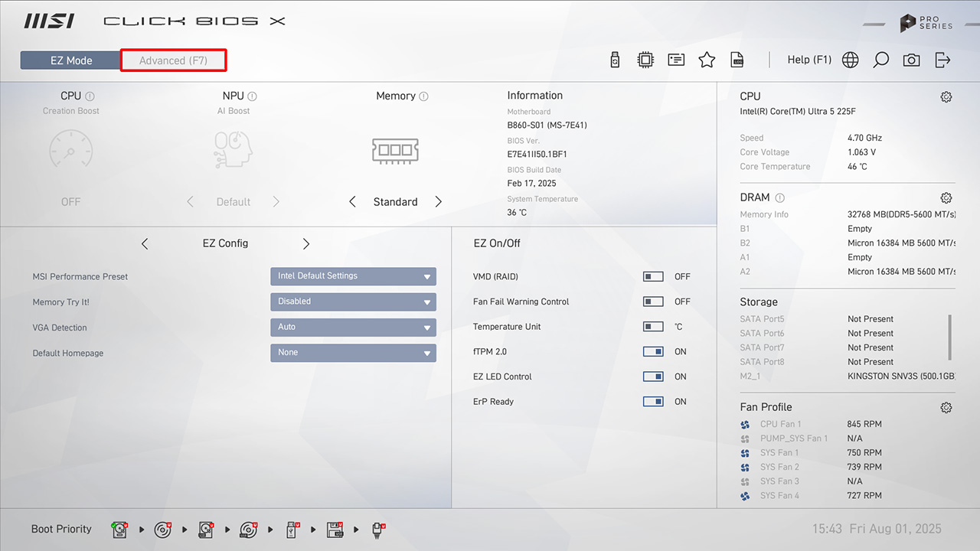Toggle Fan Fail Warning Control switch
The width and height of the screenshot is (980, 551).
653,302
